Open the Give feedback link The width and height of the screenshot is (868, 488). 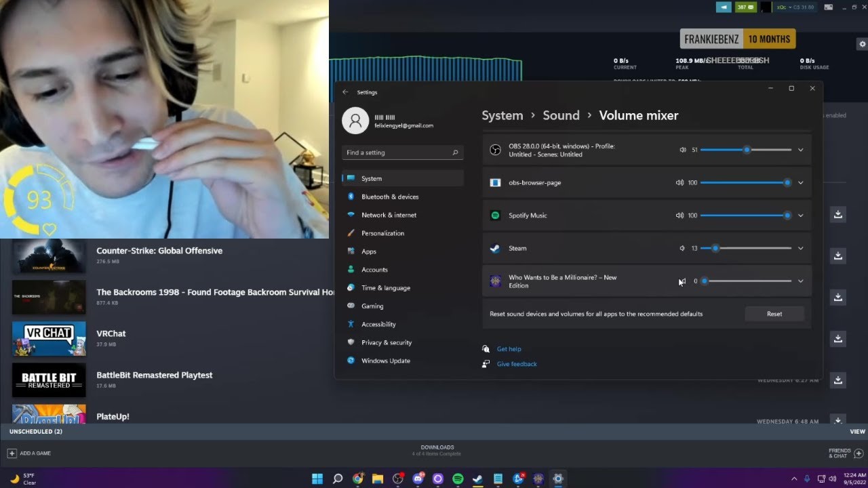point(517,364)
